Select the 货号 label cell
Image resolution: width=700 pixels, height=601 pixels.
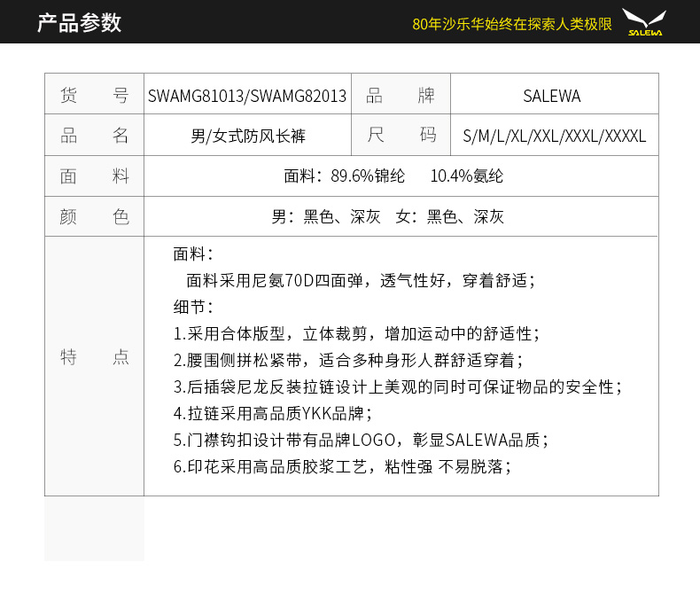tap(94, 94)
